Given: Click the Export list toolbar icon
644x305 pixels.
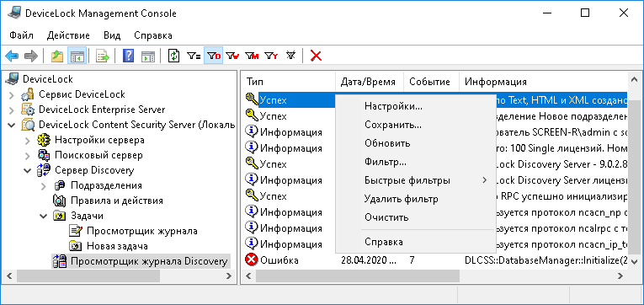Looking at the screenshot, I should (x=102, y=56).
